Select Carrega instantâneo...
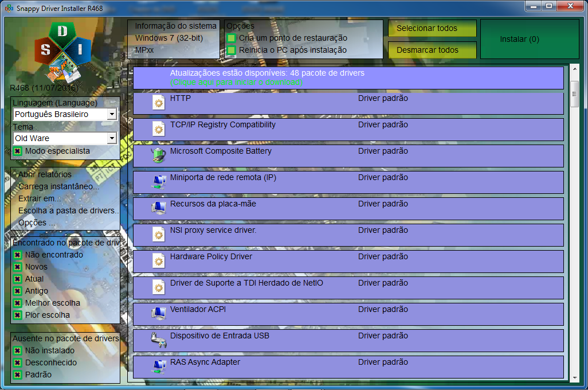 [x=58, y=186]
